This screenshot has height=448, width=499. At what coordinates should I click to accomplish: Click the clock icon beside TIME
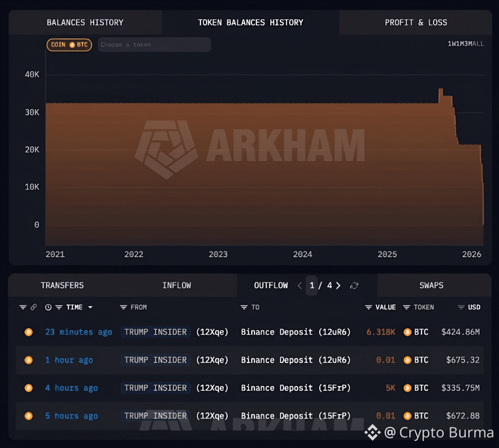[48, 307]
